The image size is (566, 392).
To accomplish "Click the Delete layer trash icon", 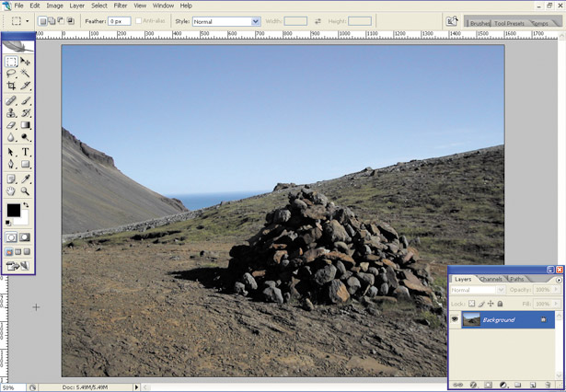I will click(548, 385).
